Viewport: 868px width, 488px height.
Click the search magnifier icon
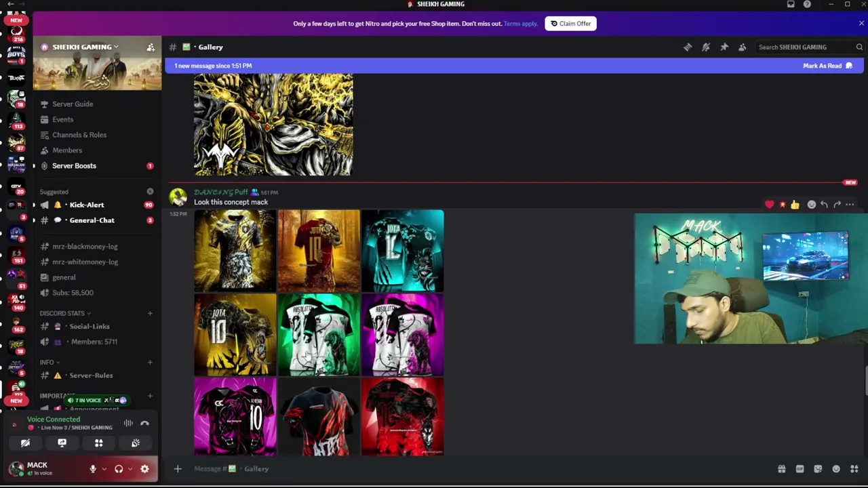click(859, 47)
